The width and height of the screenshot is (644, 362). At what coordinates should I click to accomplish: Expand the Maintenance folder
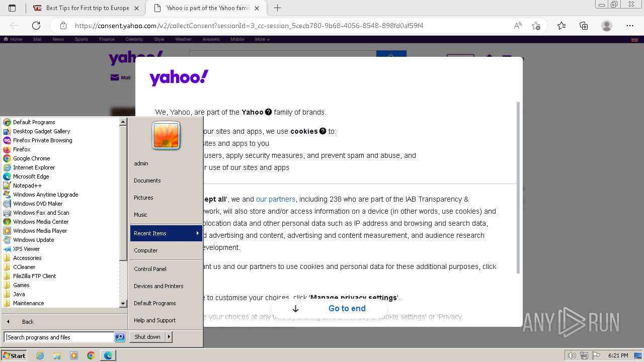click(x=28, y=303)
